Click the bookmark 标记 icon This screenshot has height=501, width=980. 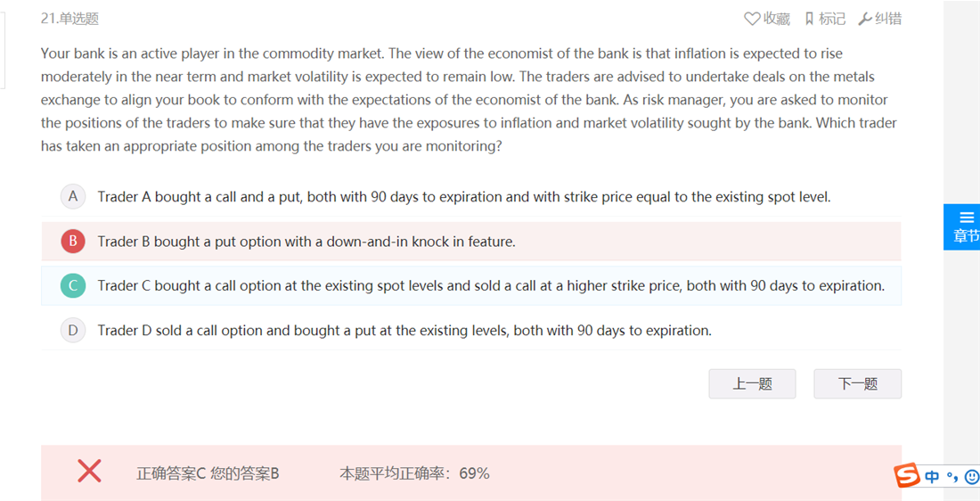809,19
